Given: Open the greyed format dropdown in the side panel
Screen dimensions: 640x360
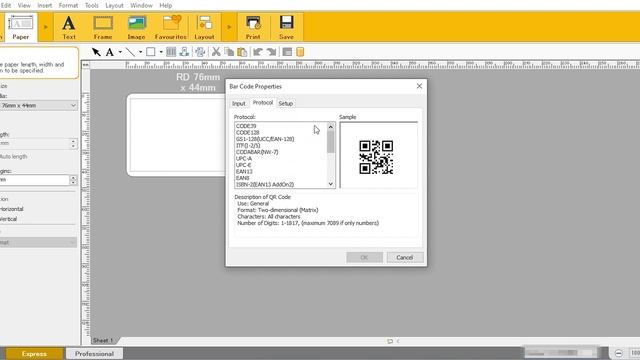Looking at the screenshot, I should tap(38, 242).
